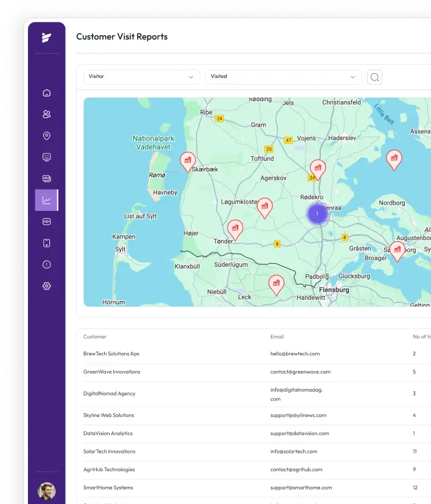Open the alert exclamation sidebar icon
The width and height of the screenshot is (431, 504).
pyautogui.click(x=47, y=264)
